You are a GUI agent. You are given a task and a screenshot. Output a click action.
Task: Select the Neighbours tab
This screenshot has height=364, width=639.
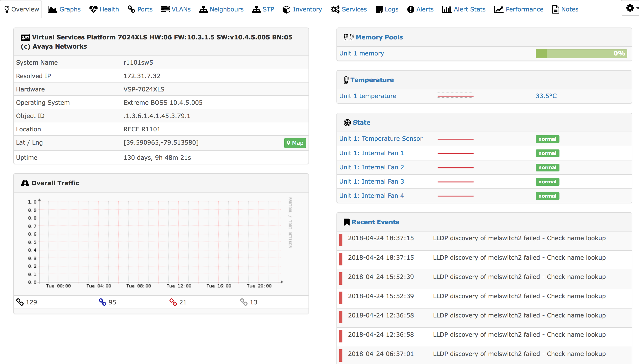coord(221,9)
